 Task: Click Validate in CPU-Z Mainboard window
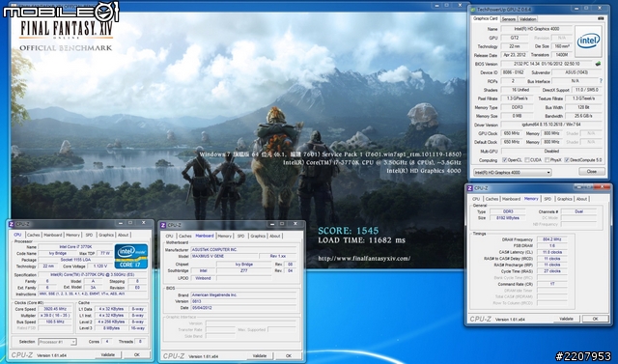pyautogui.click(x=260, y=355)
